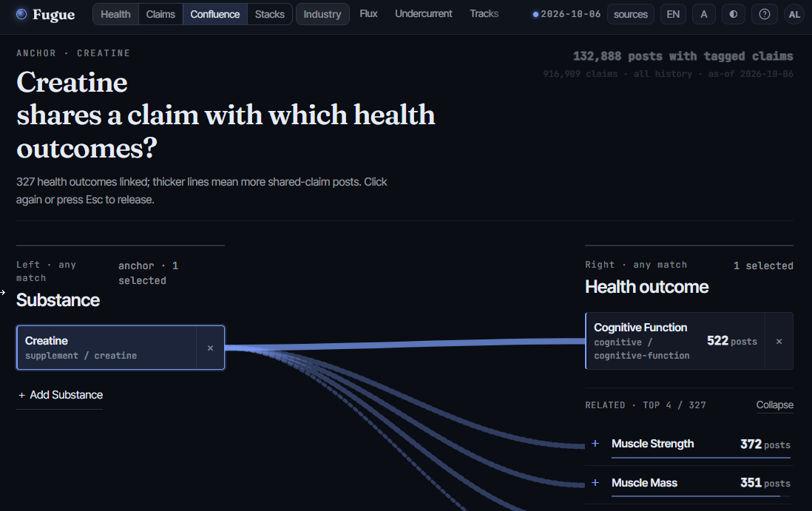This screenshot has width=812, height=511.
Task: Click the Muscle Strength related outcome
Action: point(701,444)
